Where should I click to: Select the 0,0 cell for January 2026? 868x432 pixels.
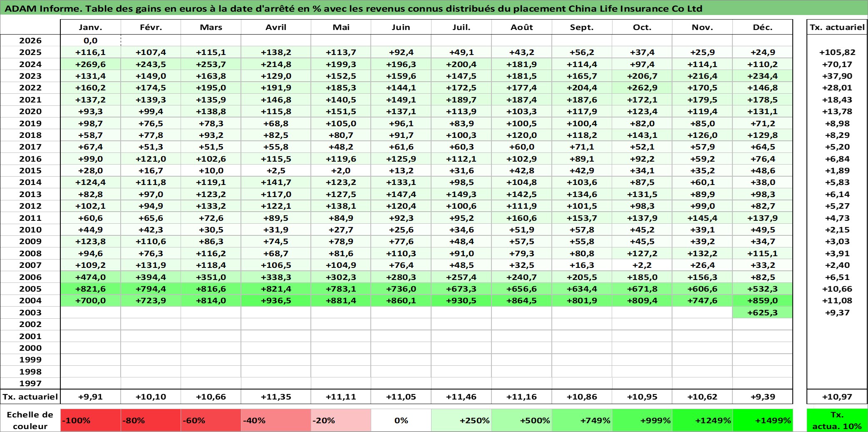click(x=90, y=40)
